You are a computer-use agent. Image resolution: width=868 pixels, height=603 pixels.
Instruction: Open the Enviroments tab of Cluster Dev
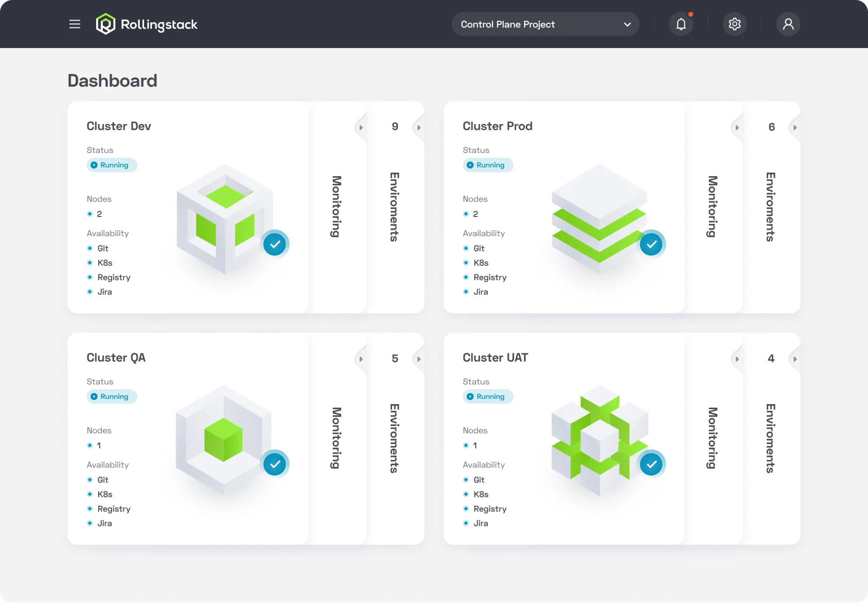(394, 207)
